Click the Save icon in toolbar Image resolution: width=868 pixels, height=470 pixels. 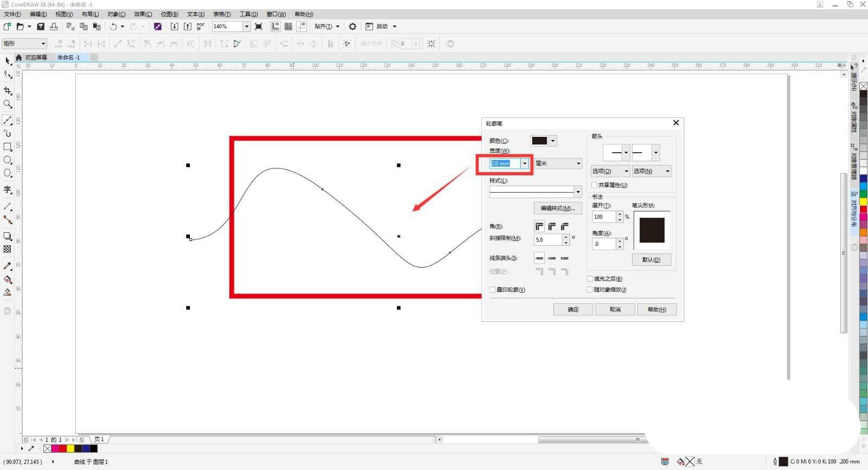tap(41, 27)
